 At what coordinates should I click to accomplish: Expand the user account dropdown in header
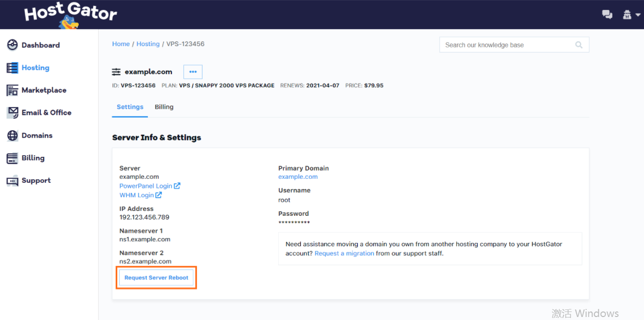coord(631,15)
